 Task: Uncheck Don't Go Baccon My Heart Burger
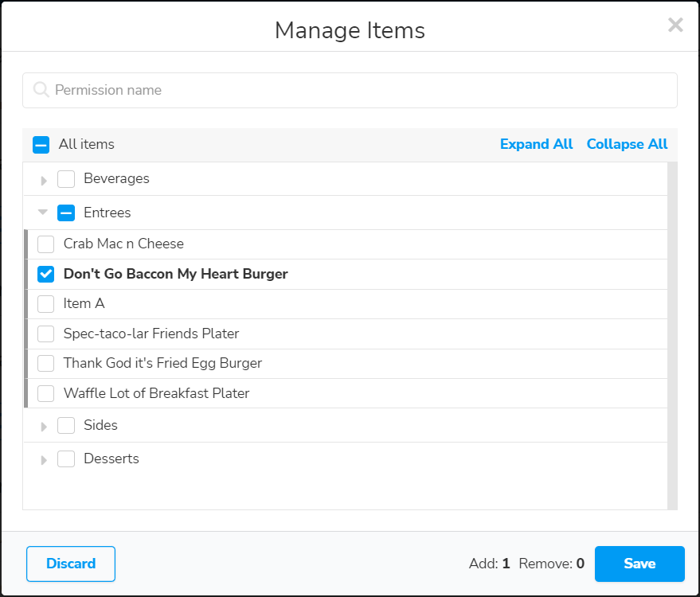46,274
